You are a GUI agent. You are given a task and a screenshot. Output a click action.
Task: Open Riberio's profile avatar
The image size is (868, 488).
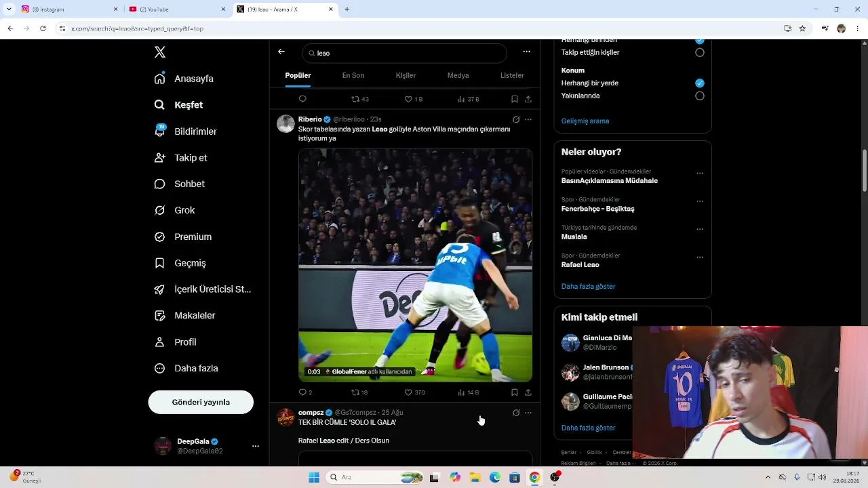pyautogui.click(x=285, y=124)
